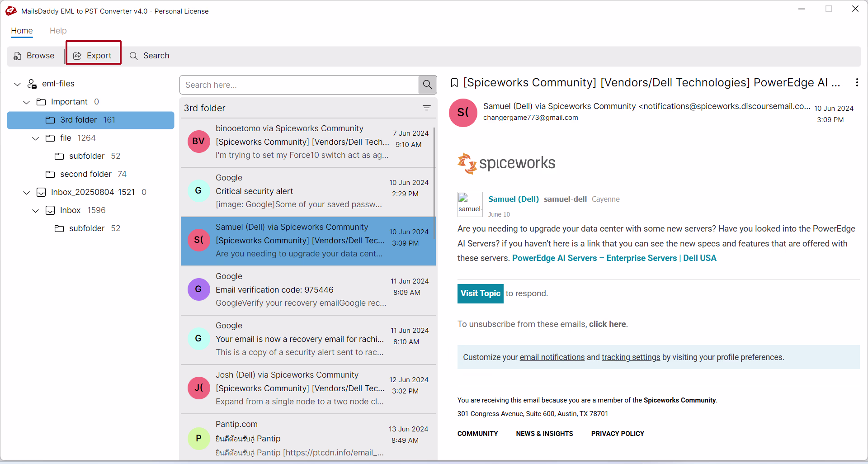This screenshot has height=464, width=868.
Task: Open the Pantip.com welcome email
Action: 307,438
